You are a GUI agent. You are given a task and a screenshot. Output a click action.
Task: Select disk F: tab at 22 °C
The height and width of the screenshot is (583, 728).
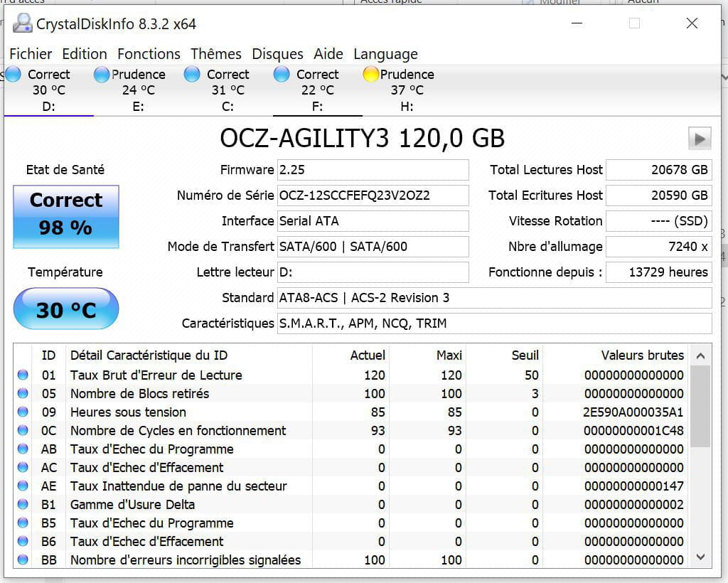tap(318, 90)
